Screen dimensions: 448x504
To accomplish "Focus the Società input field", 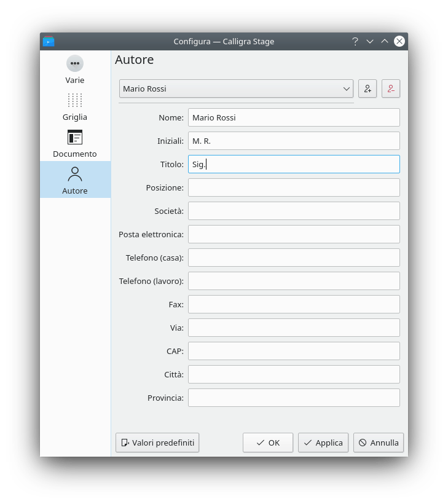I will coord(294,211).
